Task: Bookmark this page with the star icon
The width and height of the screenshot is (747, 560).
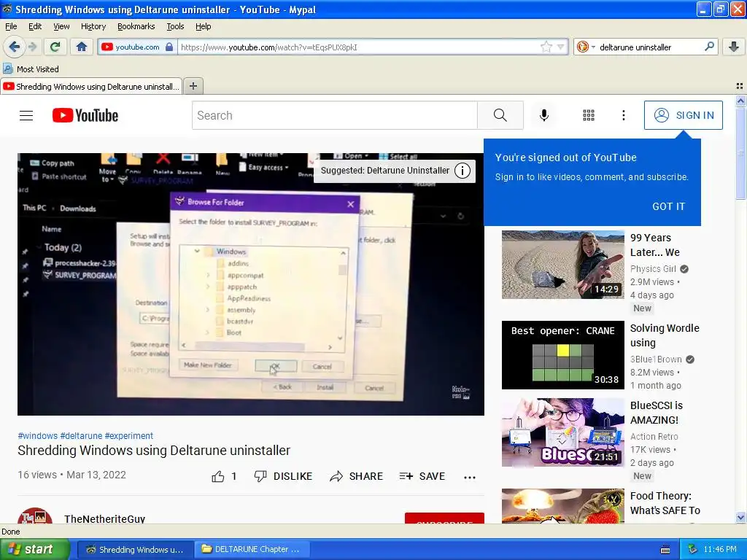Action: pyautogui.click(x=546, y=47)
